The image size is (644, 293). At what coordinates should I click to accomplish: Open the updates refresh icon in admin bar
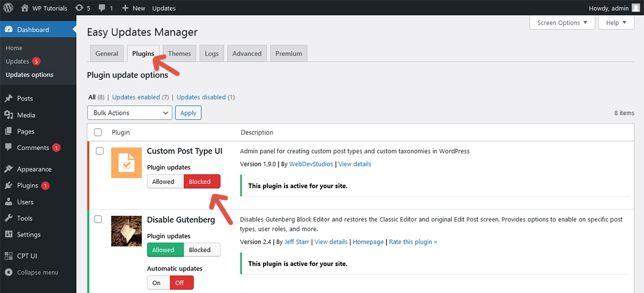click(79, 8)
